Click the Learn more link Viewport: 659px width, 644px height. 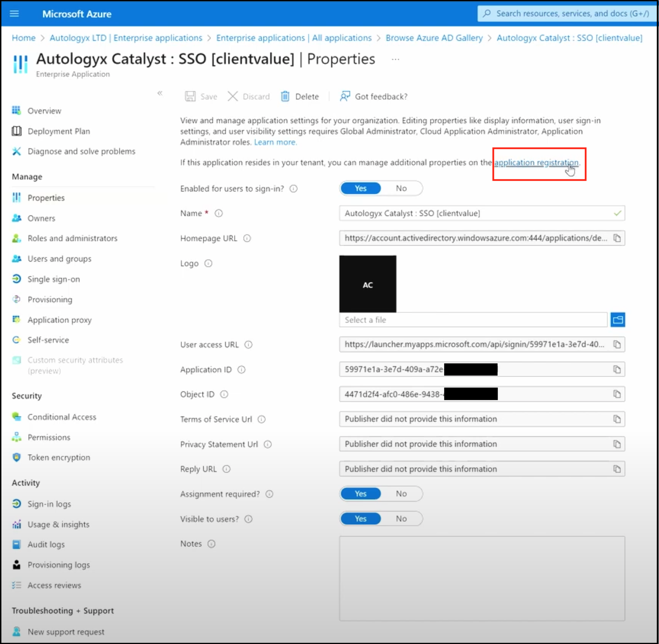[275, 142]
